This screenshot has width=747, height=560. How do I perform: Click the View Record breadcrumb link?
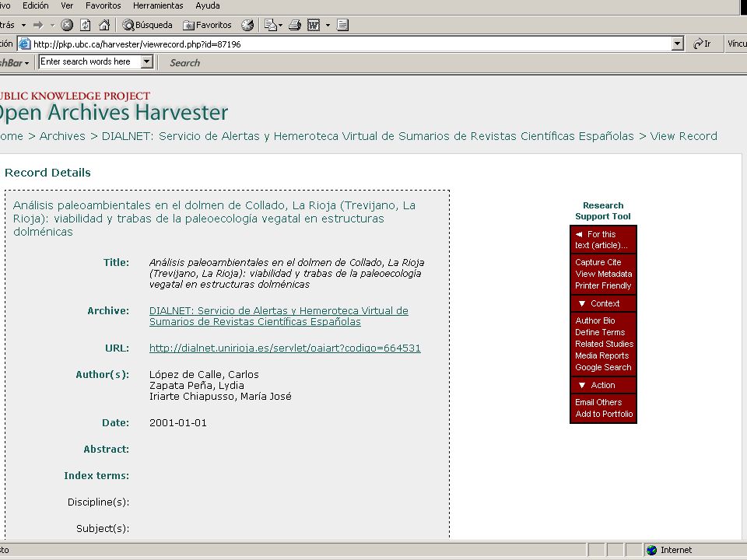tap(684, 136)
